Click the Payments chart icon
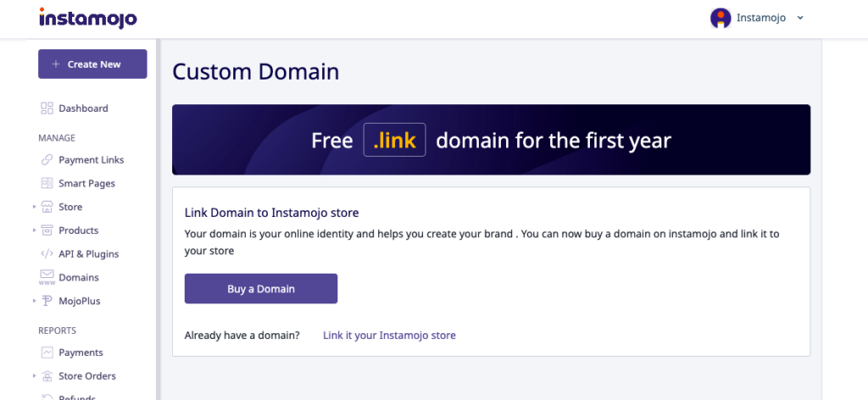The image size is (868, 400). pyautogui.click(x=47, y=353)
